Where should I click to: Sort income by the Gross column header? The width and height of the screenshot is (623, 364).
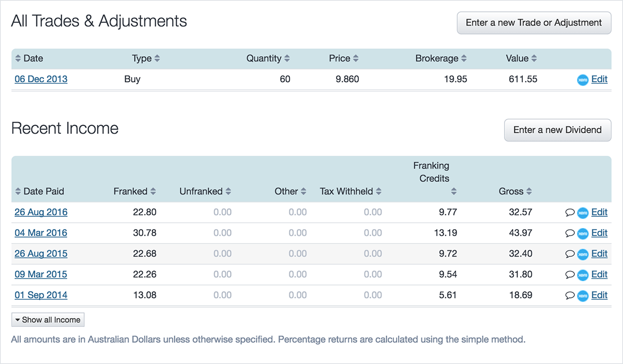pyautogui.click(x=515, y=191)
